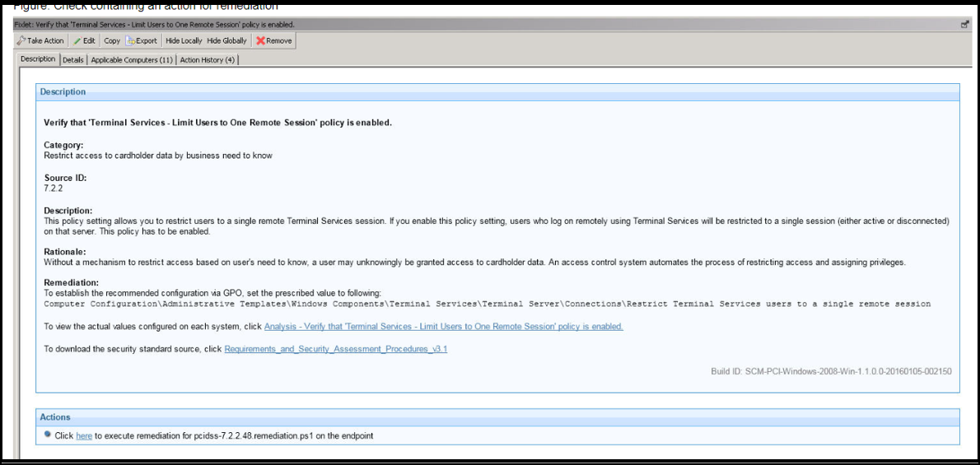Click 'Restrict access to cardholder data' text

point(158,156)
